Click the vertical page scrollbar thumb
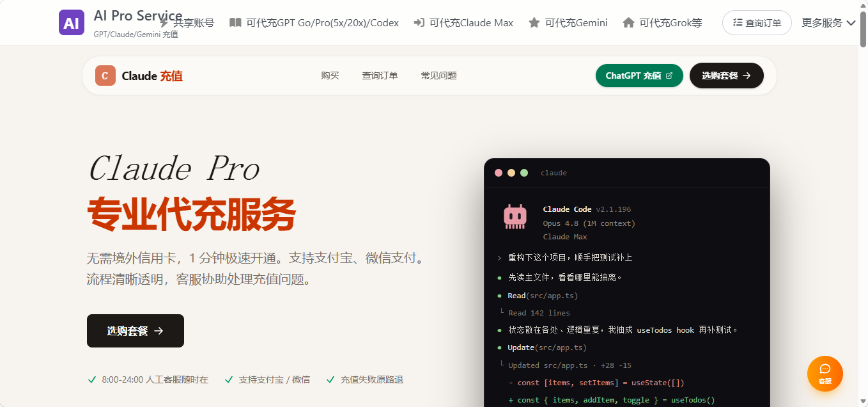The height and width of the screenshot is (407, 868). [x=862, y=29]
